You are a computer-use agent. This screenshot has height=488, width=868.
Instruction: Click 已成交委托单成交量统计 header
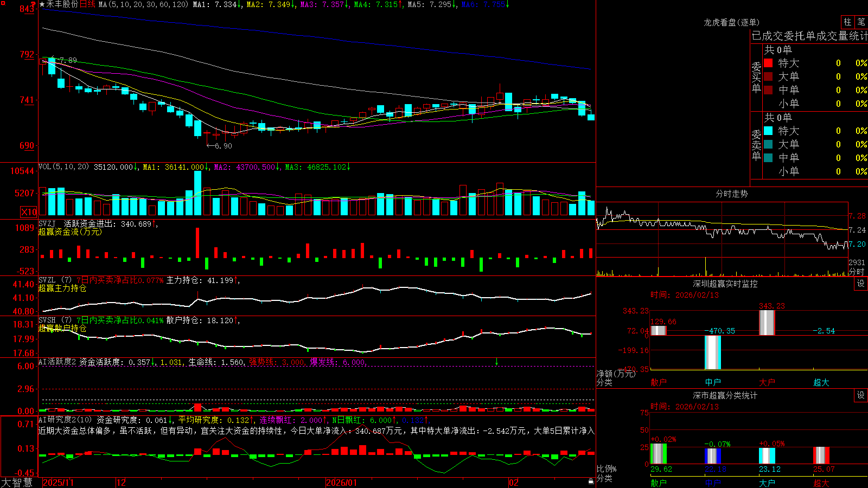(x=809, y=36)
